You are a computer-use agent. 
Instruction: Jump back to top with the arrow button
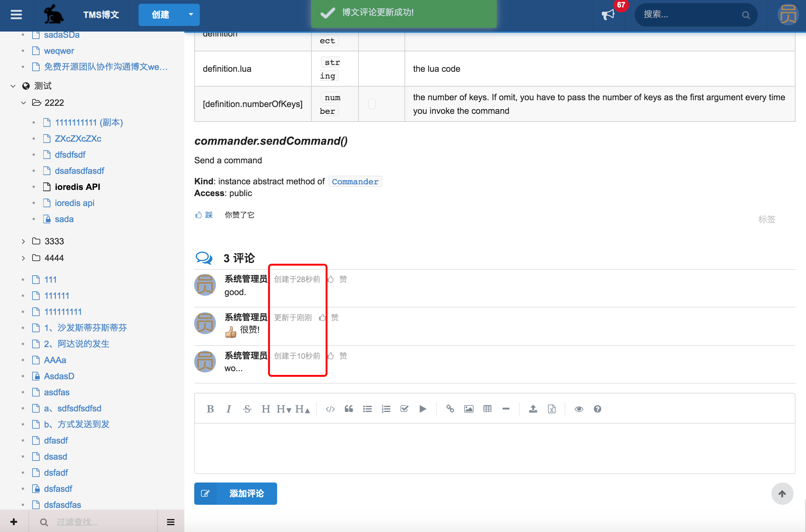point(782,493)
